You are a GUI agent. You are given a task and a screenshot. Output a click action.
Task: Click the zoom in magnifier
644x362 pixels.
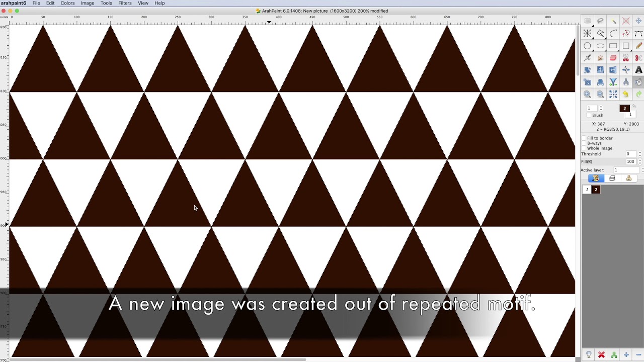click(x=587, y=94)
